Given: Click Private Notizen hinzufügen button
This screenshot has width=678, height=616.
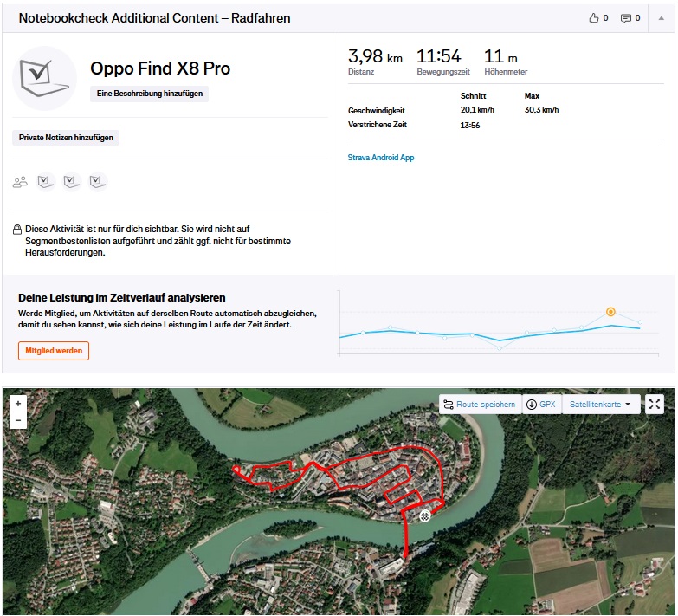Looking at the screenshot, I should (x=66, y=138).
